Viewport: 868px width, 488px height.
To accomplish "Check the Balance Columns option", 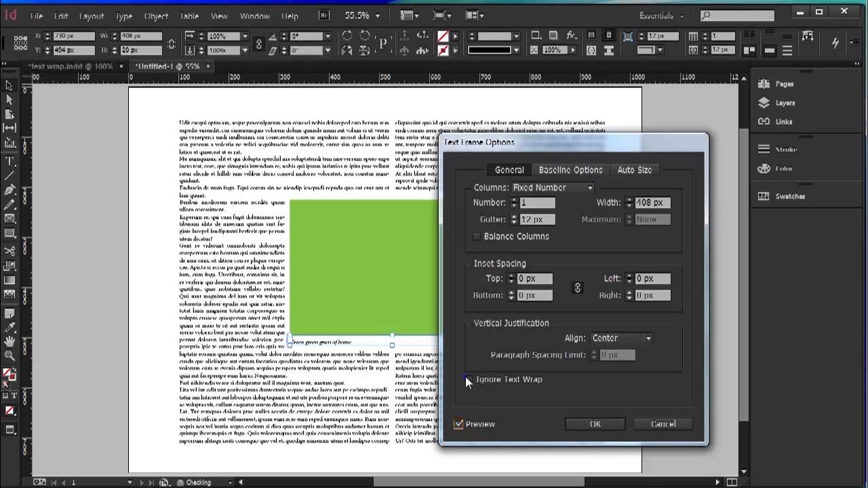I will click(x=477, y=237).
